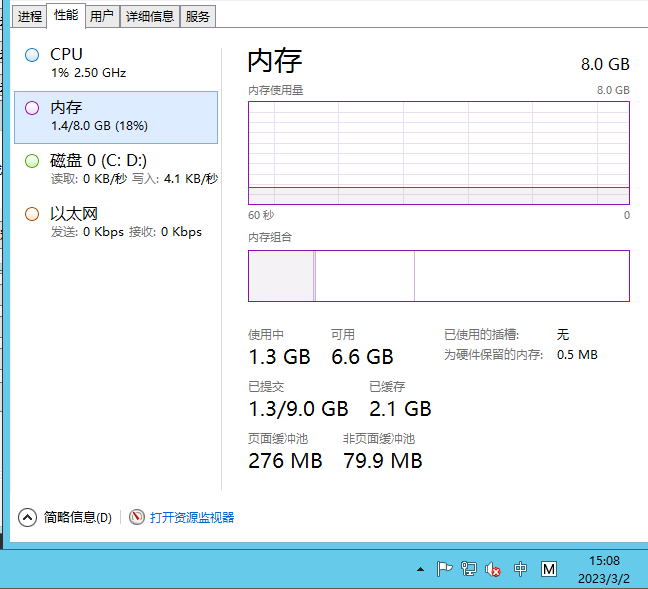Open the Action Center flag tray icon
Image resolution: width=648 pixels, height=589 pixels.
tap(444, 569)
